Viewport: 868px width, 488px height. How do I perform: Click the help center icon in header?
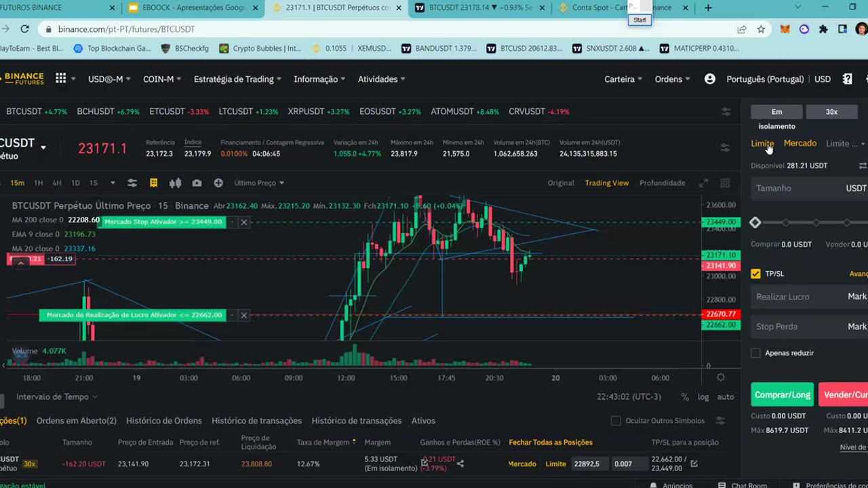847,79
